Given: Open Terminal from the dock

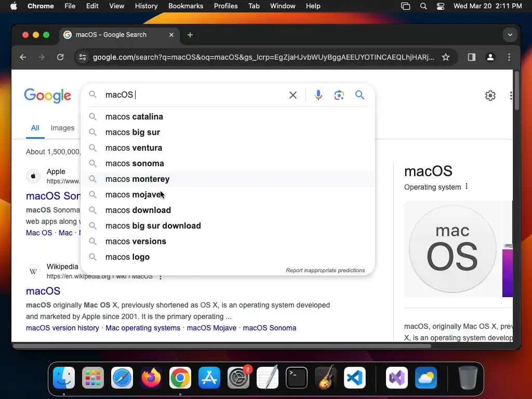Looking at the screenshot, I should (297, 378).
